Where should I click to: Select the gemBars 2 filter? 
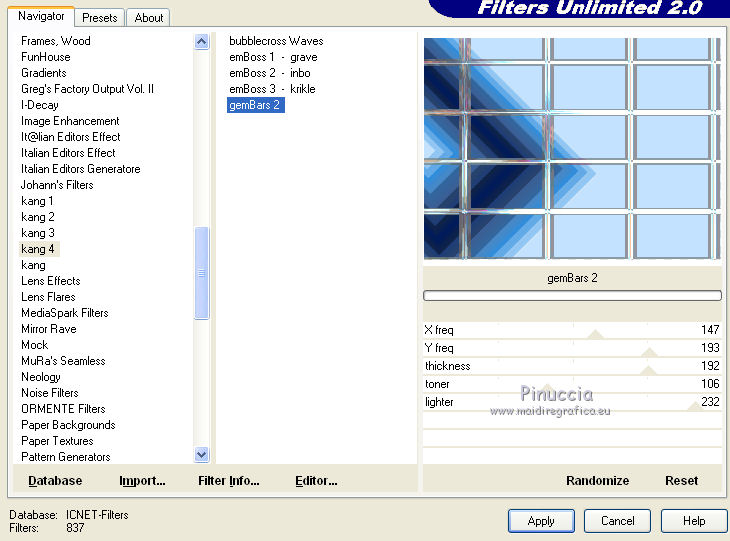255,105
